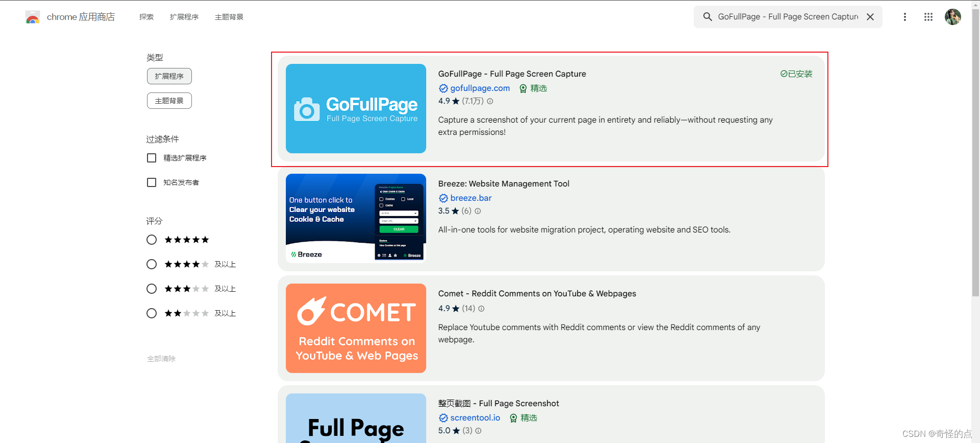Open the Full Page screenshot thumbnail
This screenshot has width=980, height=443.
[x=356, y=418]
